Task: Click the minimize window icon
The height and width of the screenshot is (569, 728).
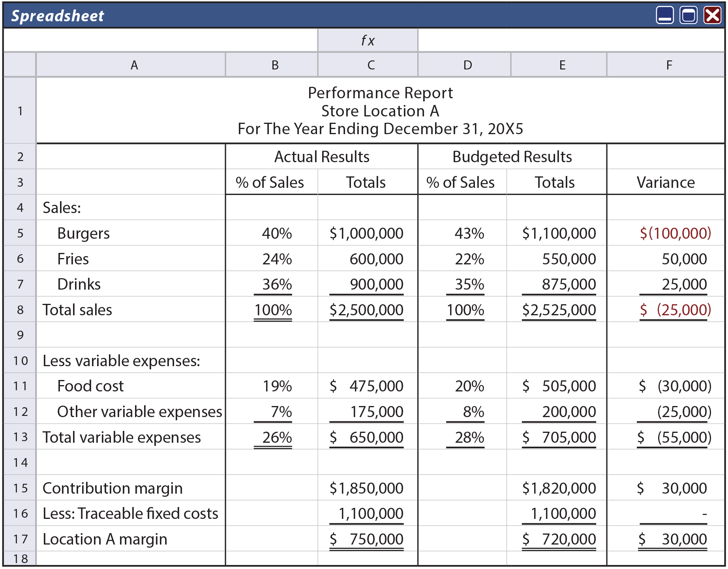Action: 665,15
